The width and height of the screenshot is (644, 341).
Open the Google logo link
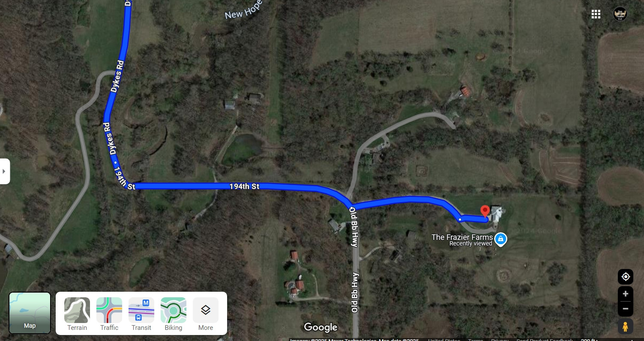[x=321, y=327]
